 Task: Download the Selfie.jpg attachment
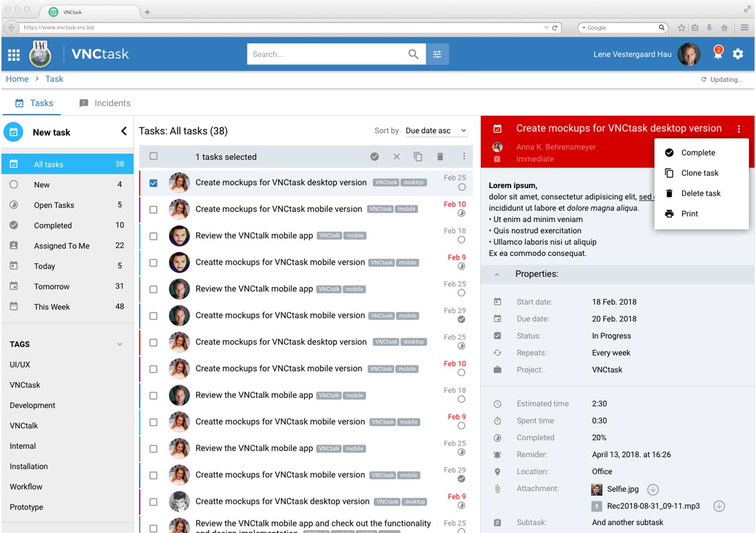click(x=653, y=489)
